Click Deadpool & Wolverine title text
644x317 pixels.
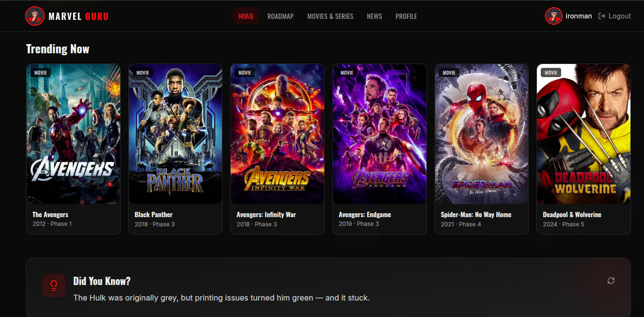coord(572,214)
